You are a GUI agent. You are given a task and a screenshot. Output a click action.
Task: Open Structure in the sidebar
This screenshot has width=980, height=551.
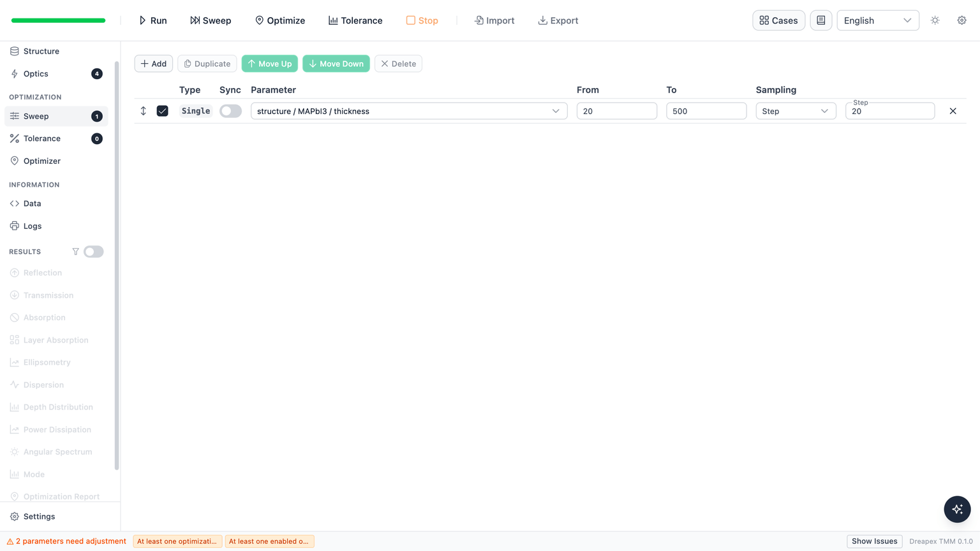pyautogui.click(x=56, y=51)
